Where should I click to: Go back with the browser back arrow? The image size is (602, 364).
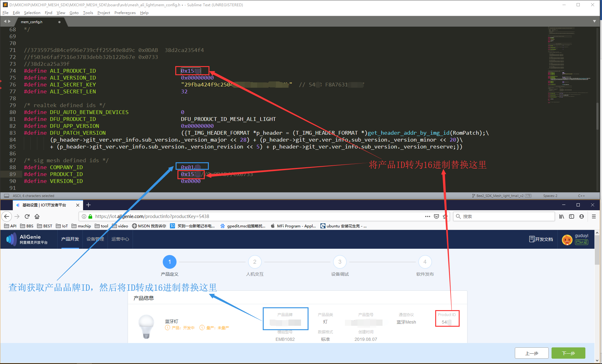coord(7,216)
